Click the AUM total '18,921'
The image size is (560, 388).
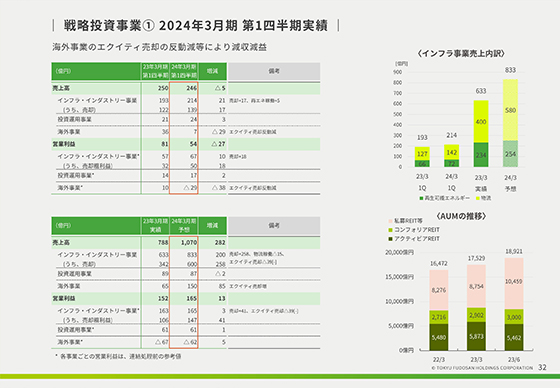[514, 252]
